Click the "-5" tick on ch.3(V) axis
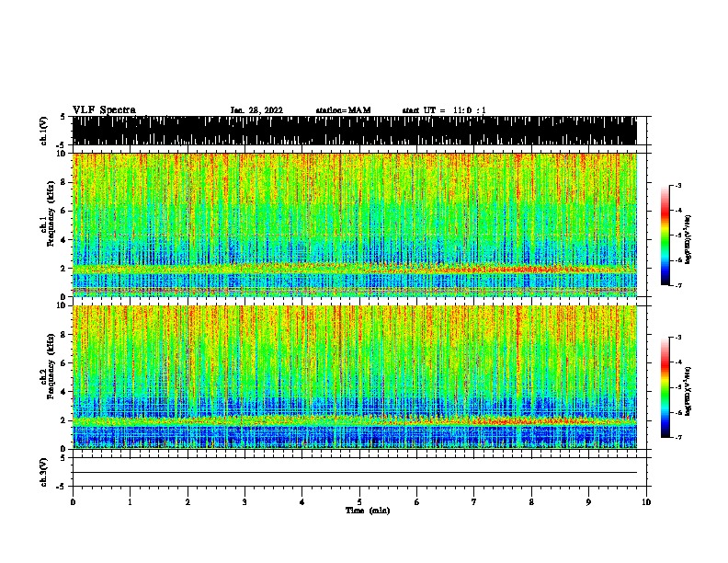728x563 pixels. click(62, 487)
